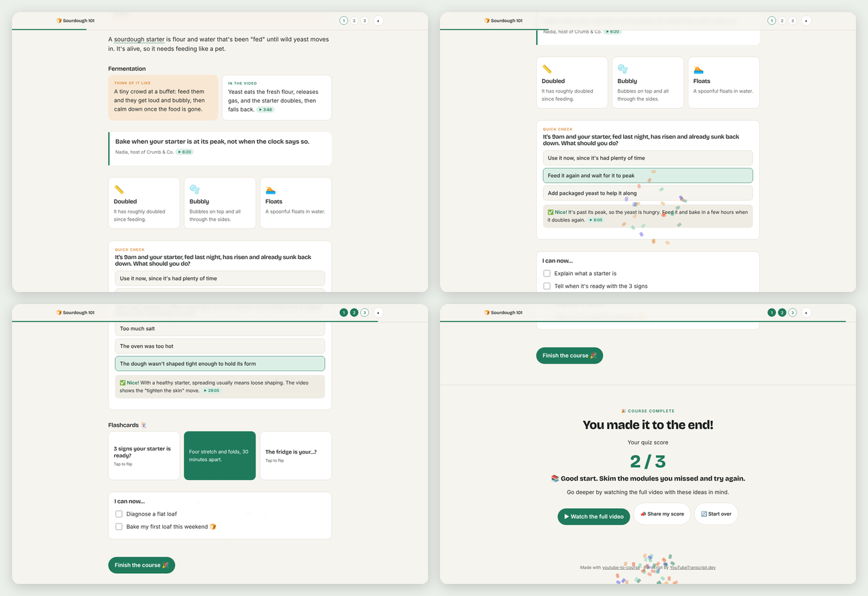Flip back the 'Four stretch and folds' flashcard
This screenshot has height=596, width=868.
[x=220, y=456]
